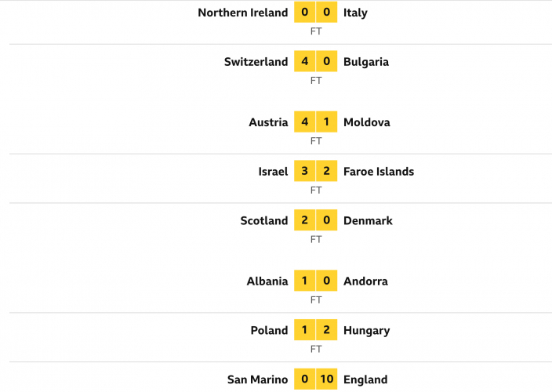Select Poland in the results list

coord(269,331)
